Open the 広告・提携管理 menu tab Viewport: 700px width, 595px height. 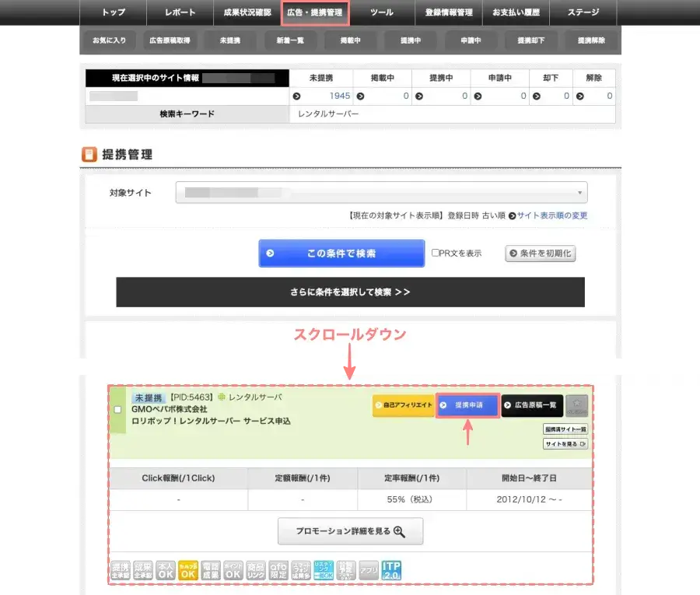click(x=315, y=12)
